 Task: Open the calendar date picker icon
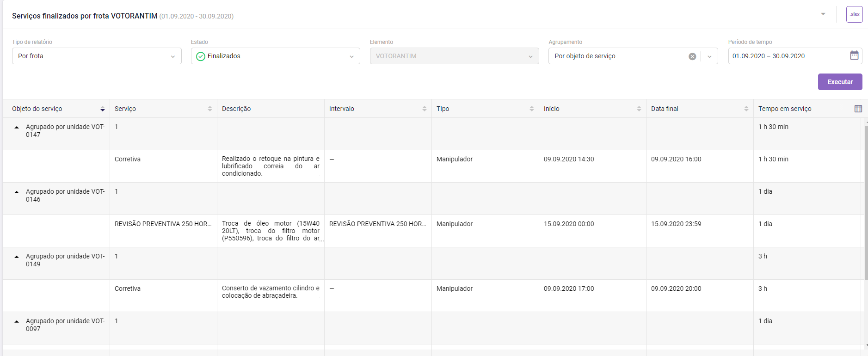[x=854, y=55]
